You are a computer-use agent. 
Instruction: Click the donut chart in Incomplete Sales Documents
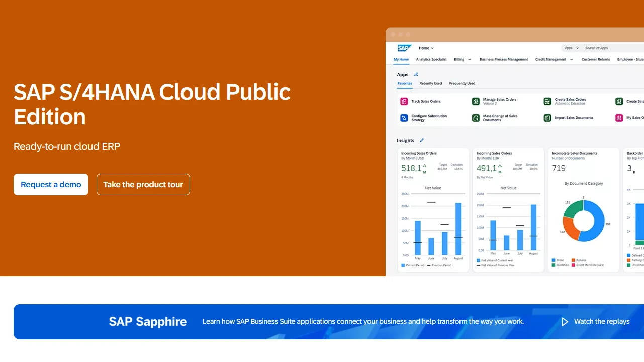coord(584,221)
